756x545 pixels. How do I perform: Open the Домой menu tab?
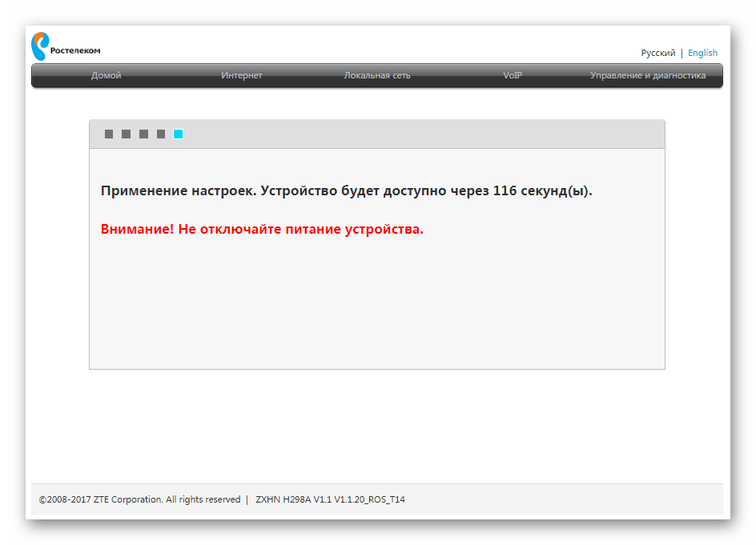106,76
